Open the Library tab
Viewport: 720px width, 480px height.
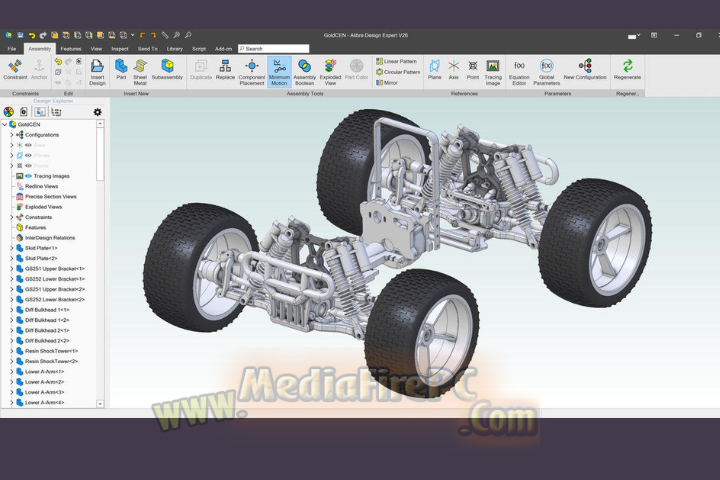(x=174, y=49)
